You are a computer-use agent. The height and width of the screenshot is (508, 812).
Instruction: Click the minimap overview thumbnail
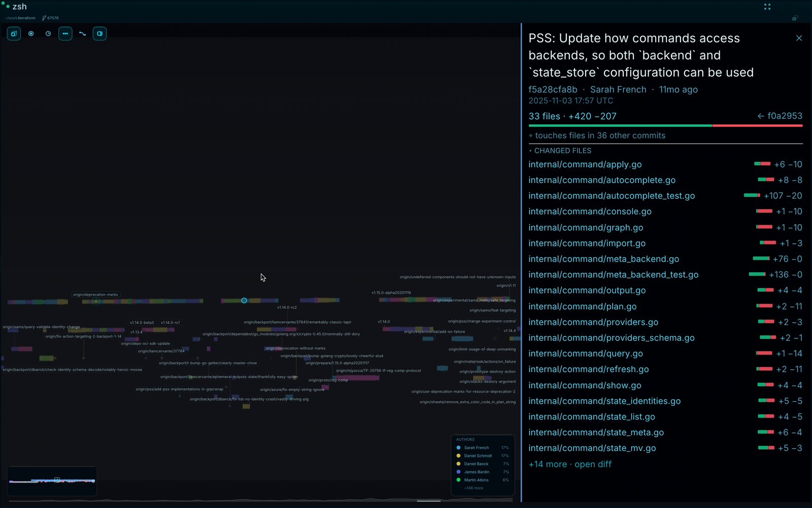[x=52, y=481]
